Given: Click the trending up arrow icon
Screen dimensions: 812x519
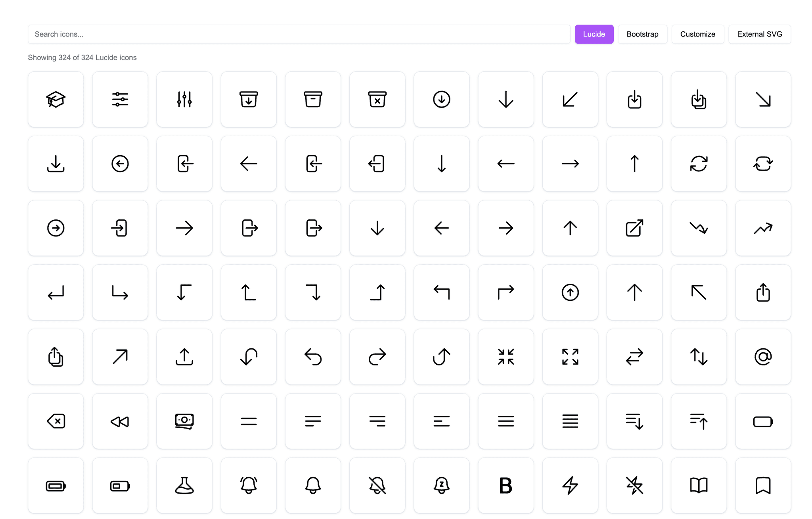Looking at the screenshot, I should point(763,228).
